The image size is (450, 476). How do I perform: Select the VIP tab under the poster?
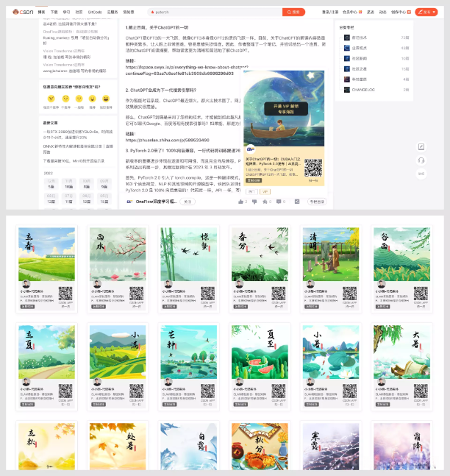pos(265,191)
